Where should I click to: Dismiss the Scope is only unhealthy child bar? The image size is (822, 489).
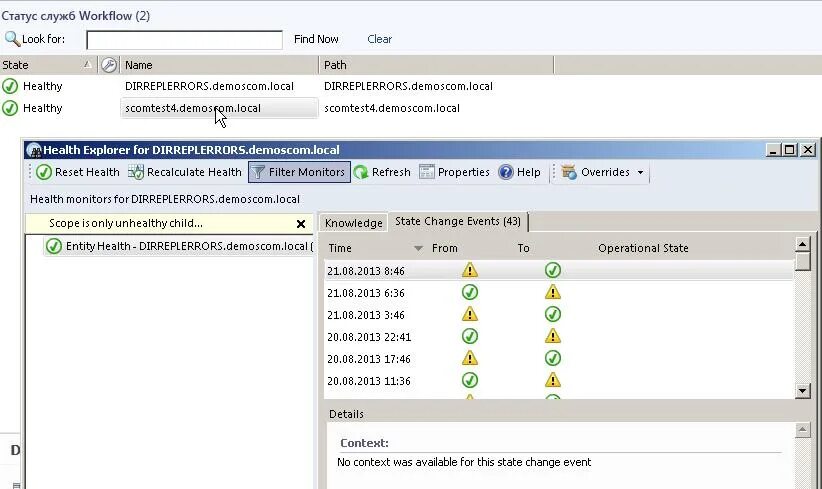pyautogui.click(x=301, y=224)
